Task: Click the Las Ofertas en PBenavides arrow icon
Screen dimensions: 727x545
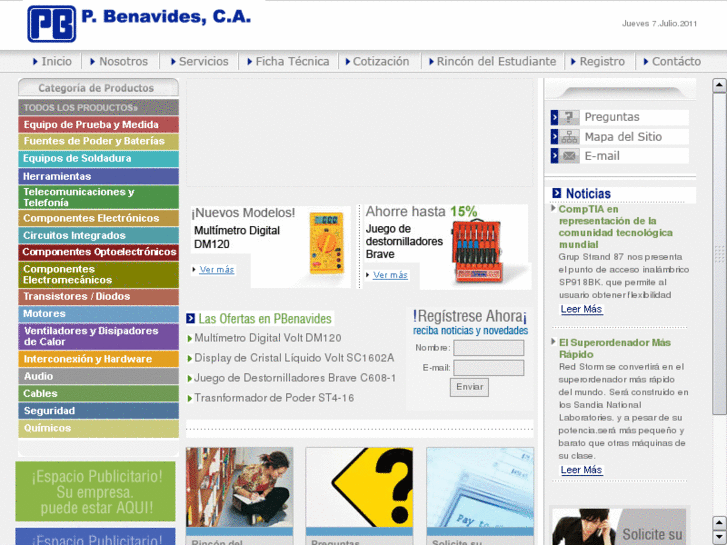Action: (x=190, y=319)
